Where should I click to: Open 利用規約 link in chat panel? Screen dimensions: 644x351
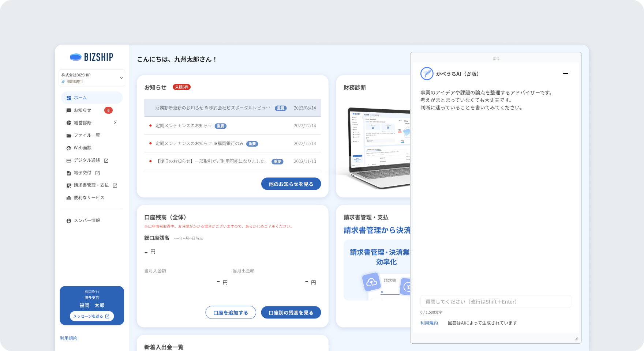pos(429,323)
